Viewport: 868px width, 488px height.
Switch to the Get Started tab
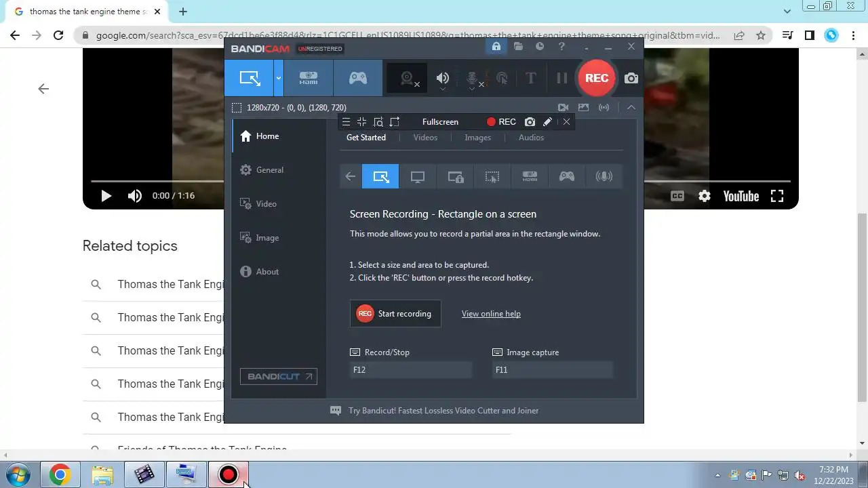coord(366,138)
